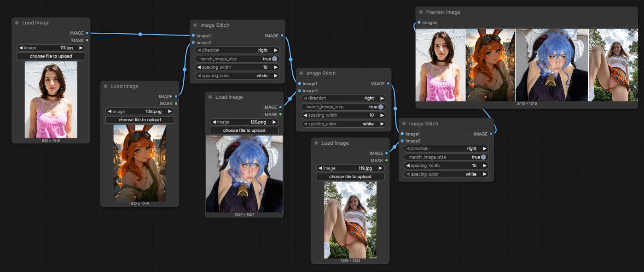The height and width of the screenshot is (272, 644).
Task: Collapse the Load Image node showing 126.png
Action: pos(210,97)
